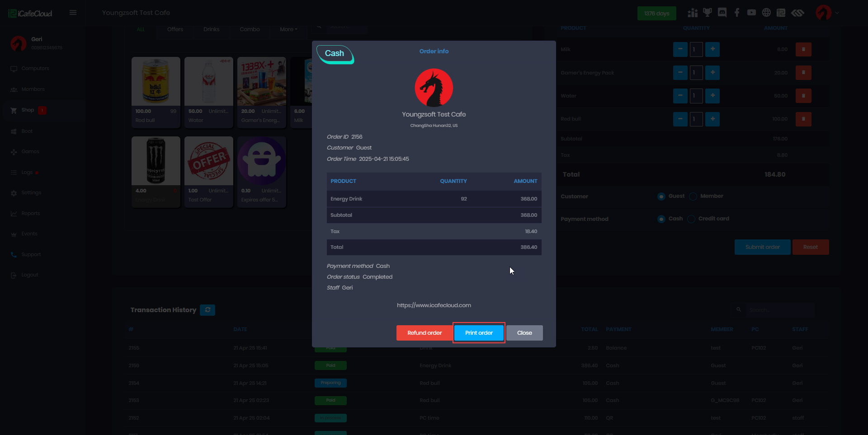This screenshot has height=435, width=868.
Task: Decrease Red bull quantity with minus button
Action: tap(680, 119)
